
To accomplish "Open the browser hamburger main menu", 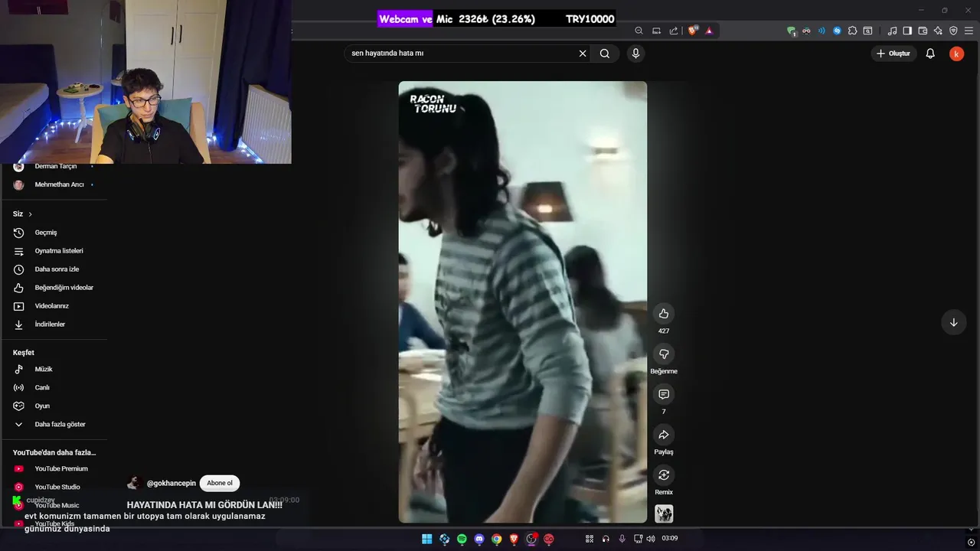I will pyautogui.click(x=970, y=31).
